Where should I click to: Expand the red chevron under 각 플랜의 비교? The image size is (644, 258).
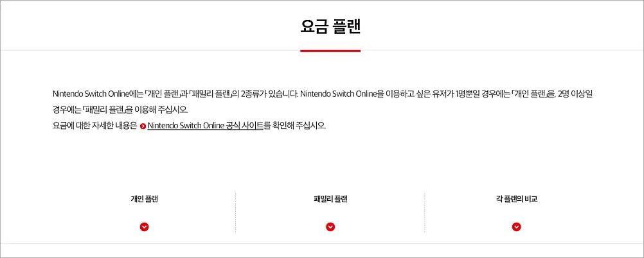pos(517,227)
